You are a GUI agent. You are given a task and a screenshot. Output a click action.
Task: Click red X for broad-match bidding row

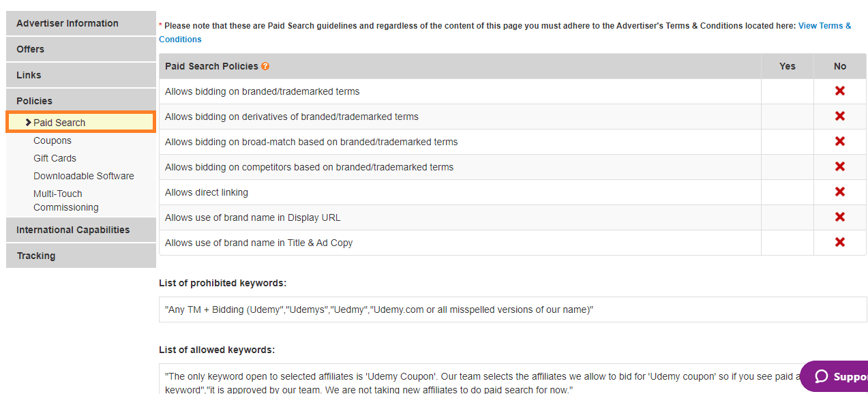tap(840, 141)
